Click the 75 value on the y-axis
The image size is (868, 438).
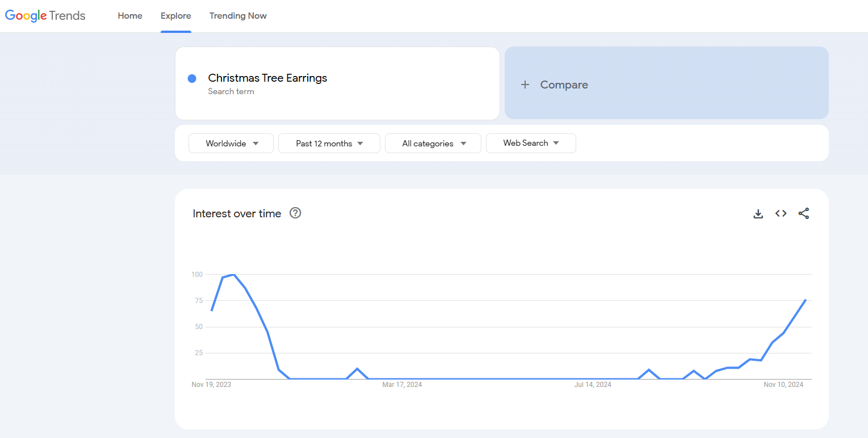[x=199, y=301]
